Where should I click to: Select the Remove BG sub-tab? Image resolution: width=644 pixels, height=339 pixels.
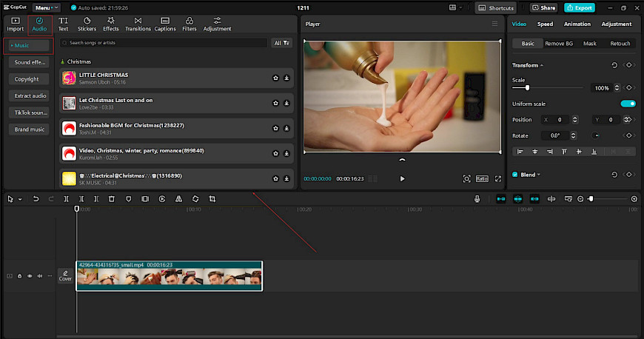point(559,44)
